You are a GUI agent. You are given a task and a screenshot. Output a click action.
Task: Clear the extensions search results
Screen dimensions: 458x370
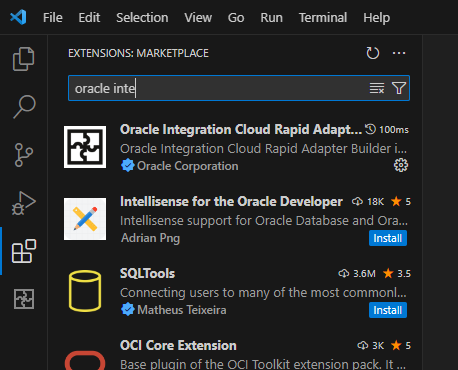coord(377,88)
